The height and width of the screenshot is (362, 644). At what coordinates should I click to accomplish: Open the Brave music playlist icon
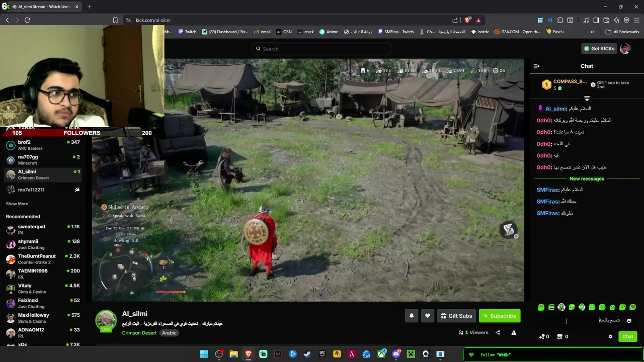coord(586,20)
